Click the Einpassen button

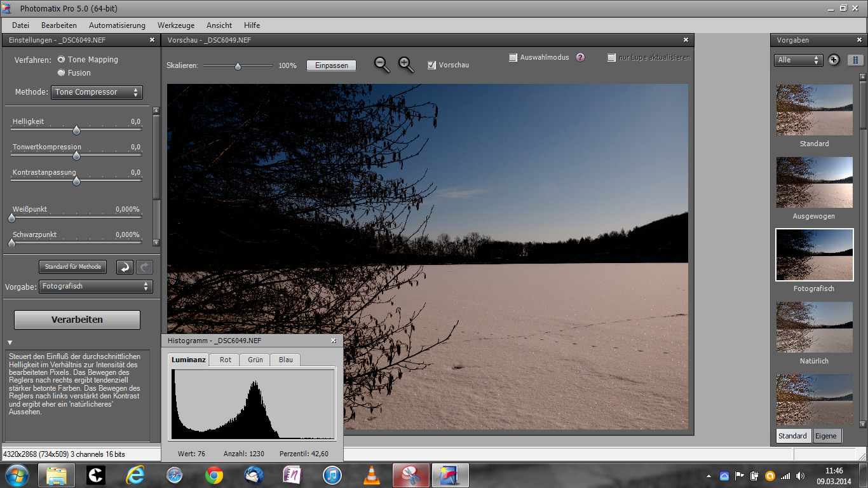(x=332, y=65)
